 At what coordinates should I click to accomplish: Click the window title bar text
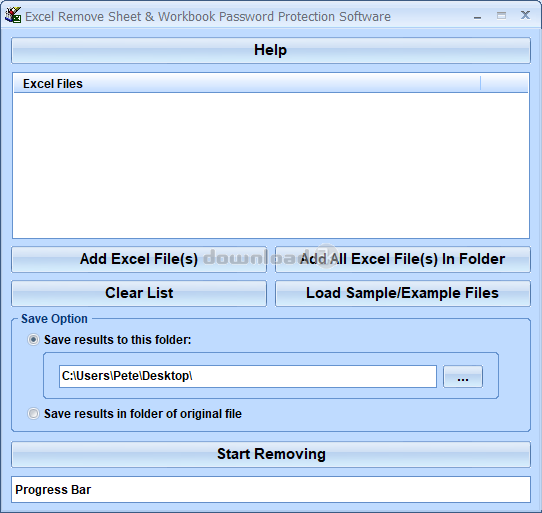tap(208, 17)
